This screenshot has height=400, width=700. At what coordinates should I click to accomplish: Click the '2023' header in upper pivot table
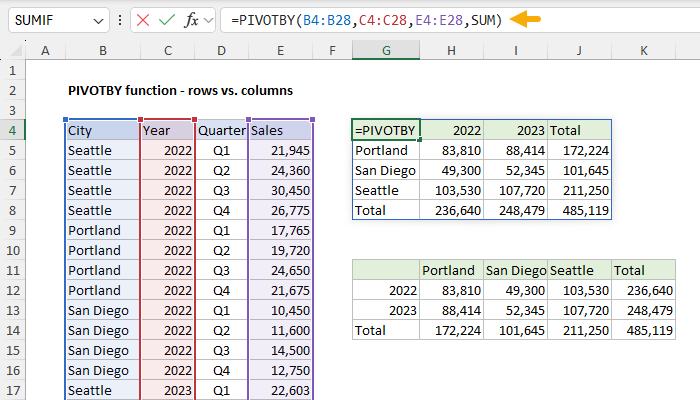tap(516, 130)
